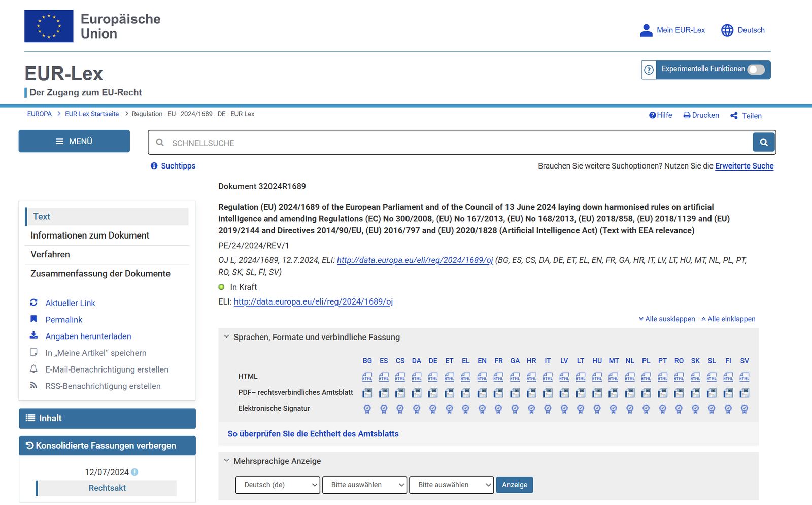812x505 pixels.
Task: Open the Bulgarian electronic signature icon
Action: point(367,409)
